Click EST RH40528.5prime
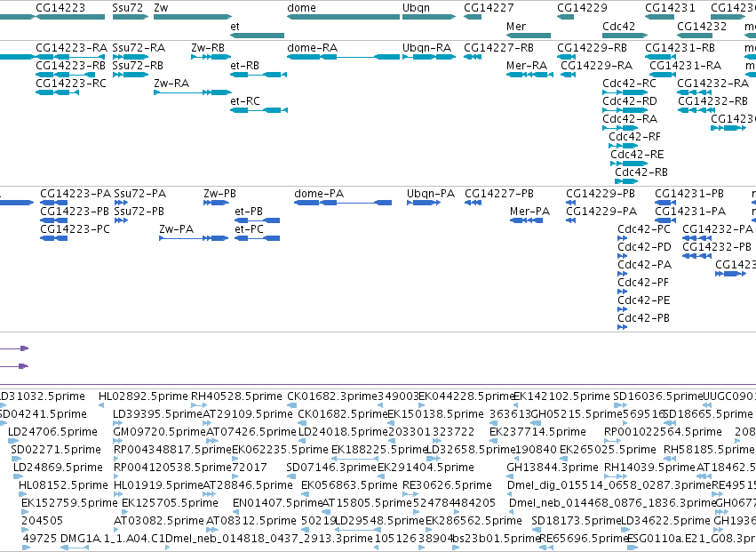The height and width of the screenshot is (552, 756). coord(236,396)
